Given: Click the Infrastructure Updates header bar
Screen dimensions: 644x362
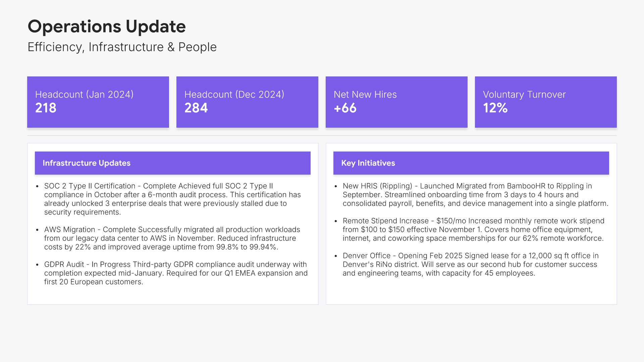Looking at the screenshot, I should (173, 163).
